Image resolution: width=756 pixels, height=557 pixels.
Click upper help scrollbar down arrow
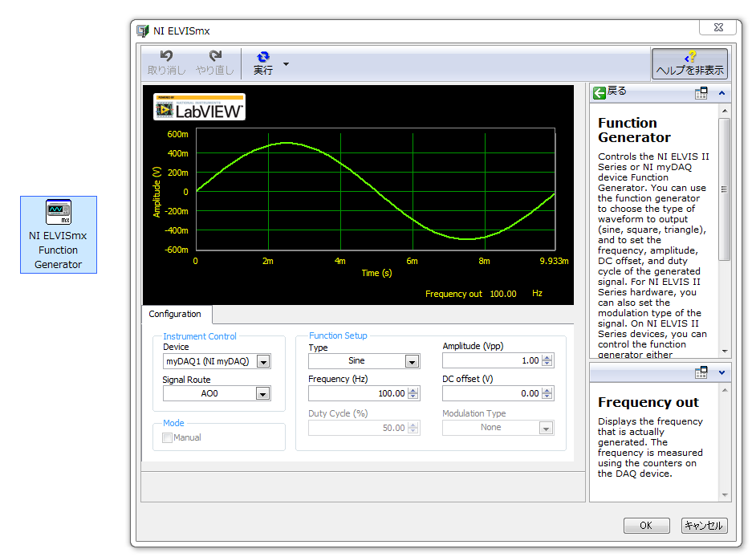725,351
